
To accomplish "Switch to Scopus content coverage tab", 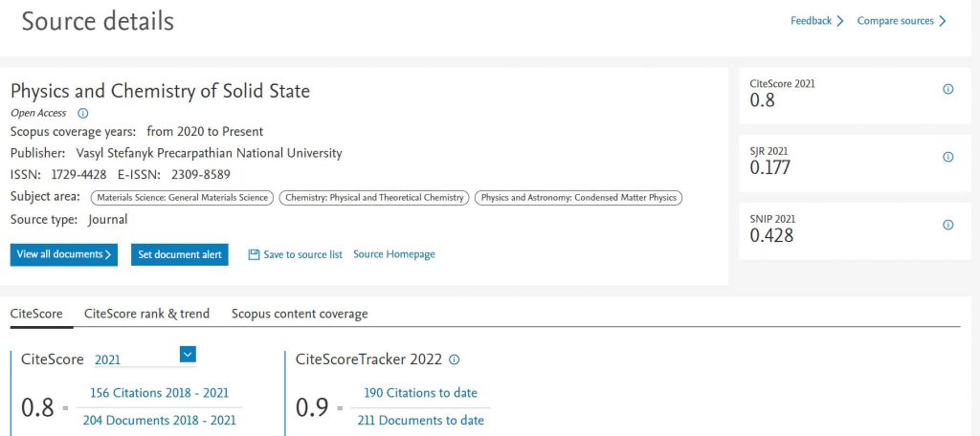I will (x=300, y=314).
